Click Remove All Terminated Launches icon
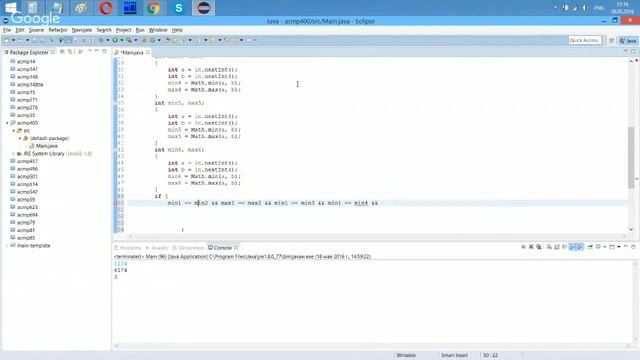This screenshot has width=640, height=360. [x=539, y=247]
